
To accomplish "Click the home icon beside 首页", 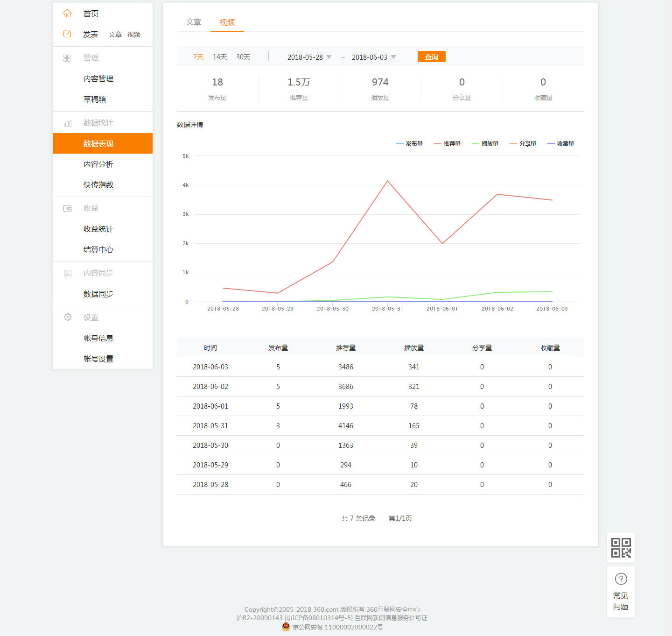I will (67, 14).
